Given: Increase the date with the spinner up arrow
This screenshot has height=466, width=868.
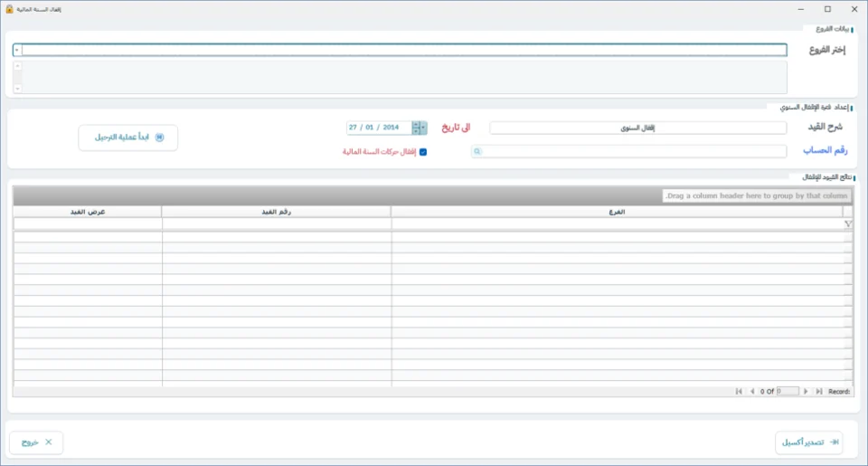Looking at the screenshot, I should 416,125.
